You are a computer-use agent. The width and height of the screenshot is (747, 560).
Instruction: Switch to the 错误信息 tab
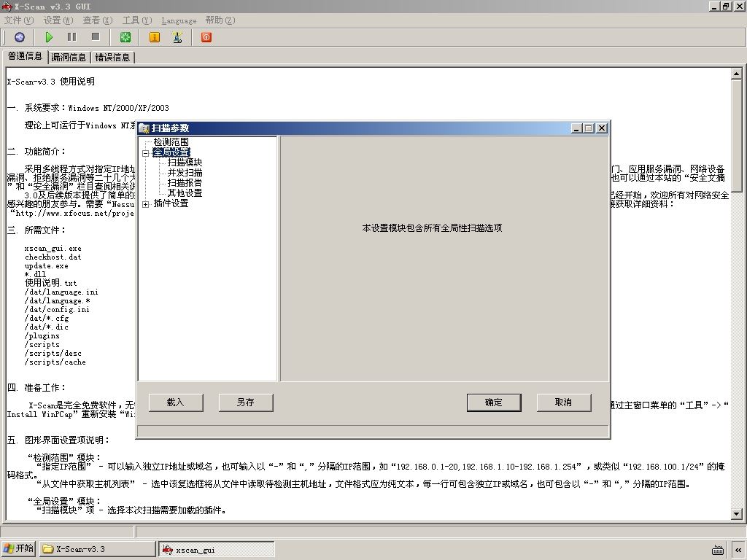pyautogui.click(x=112, y=57)
